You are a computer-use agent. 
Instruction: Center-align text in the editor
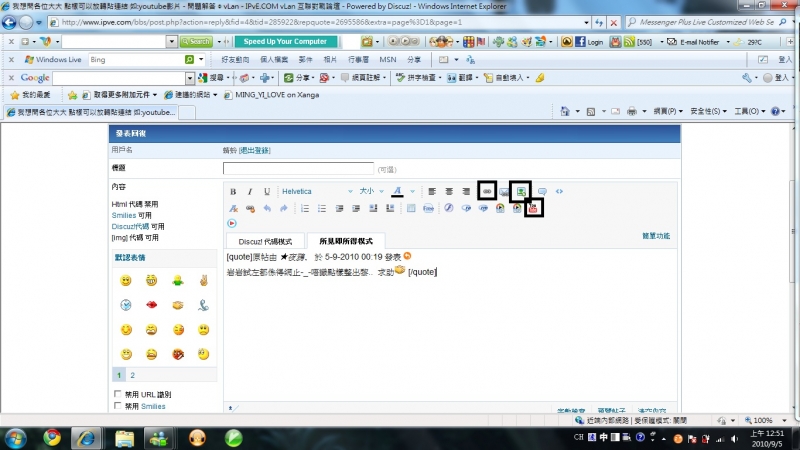tap(449, 191)
